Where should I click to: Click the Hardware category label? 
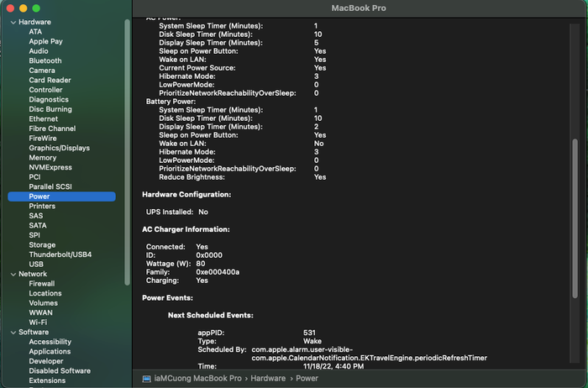(x=35, y=22)
